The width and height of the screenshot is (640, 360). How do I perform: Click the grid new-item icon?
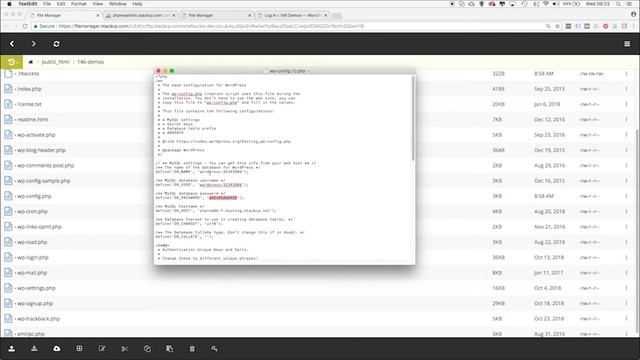point(79,349)
